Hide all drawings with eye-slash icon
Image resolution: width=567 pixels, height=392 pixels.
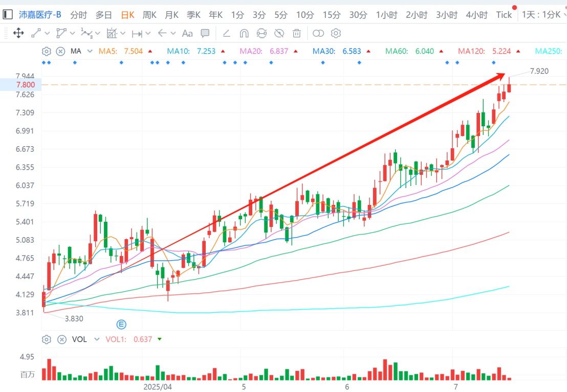click(x=279, y=33)
